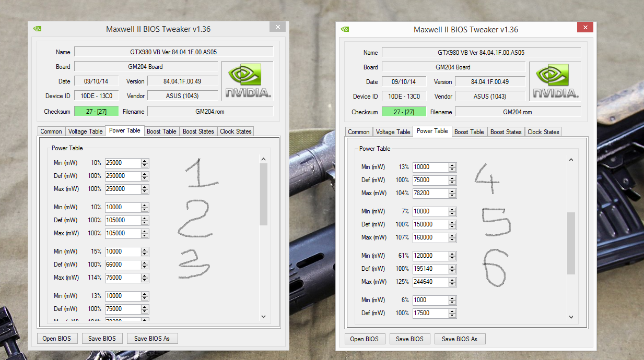Click the Max 244640 power field
The height and width of the screenshot is (360, 644).
pyautogui.click(x=430, y=282)
